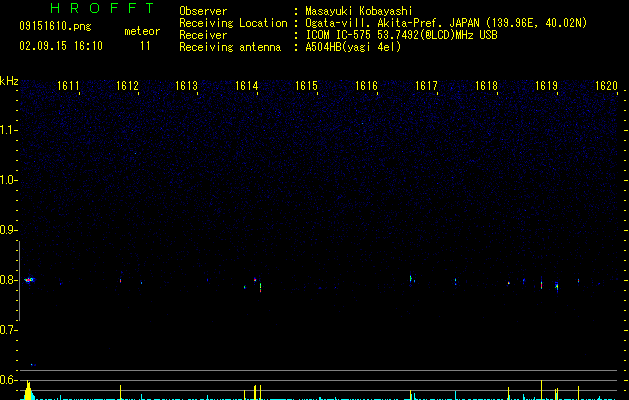Click the 1613 time axis marker

point(187,86)
